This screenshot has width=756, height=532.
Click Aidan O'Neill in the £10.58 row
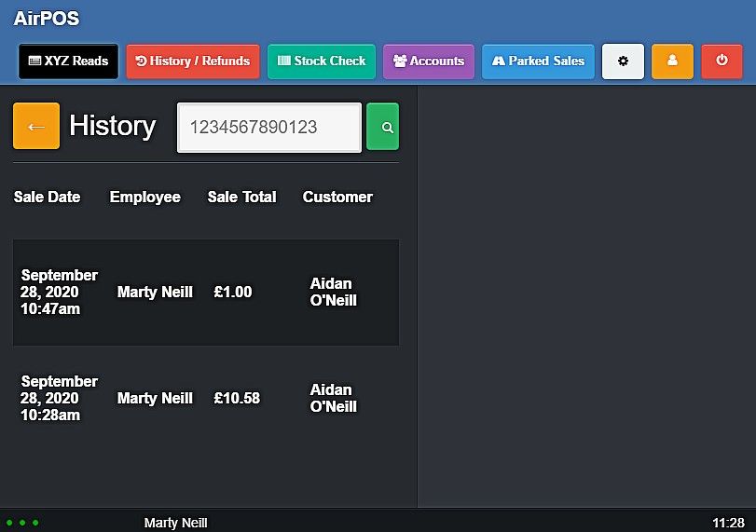(333, 398)
